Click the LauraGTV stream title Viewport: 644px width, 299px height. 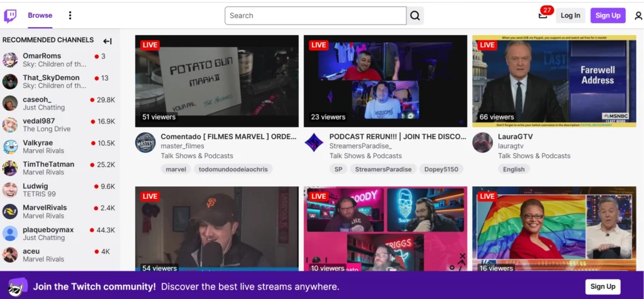pyautogui.click(x=515, y=137)
